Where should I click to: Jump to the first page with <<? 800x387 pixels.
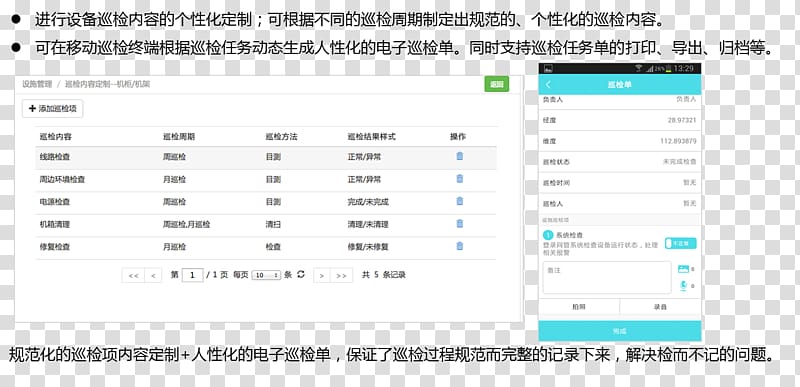point(133,275)
